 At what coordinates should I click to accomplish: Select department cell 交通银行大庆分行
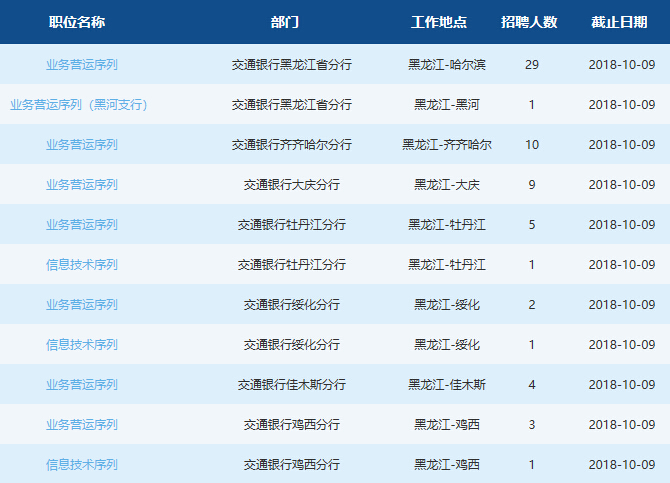(292, 185)
